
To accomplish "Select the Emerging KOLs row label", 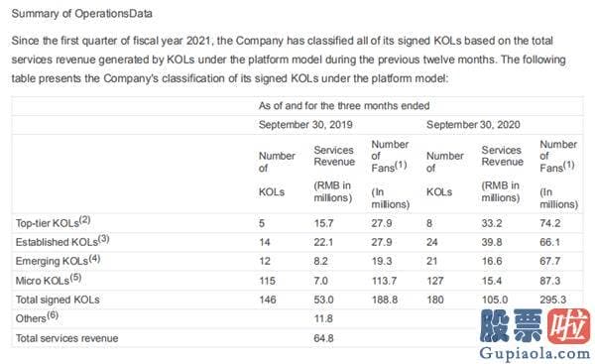I will [x=58, y=261].
